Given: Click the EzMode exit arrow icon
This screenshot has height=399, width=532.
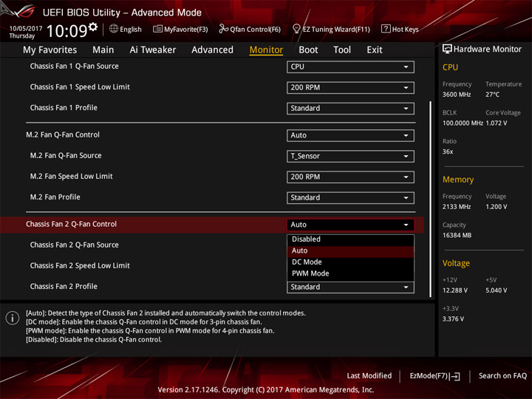Looking at the screenshot, I should [x=455, y=376].
